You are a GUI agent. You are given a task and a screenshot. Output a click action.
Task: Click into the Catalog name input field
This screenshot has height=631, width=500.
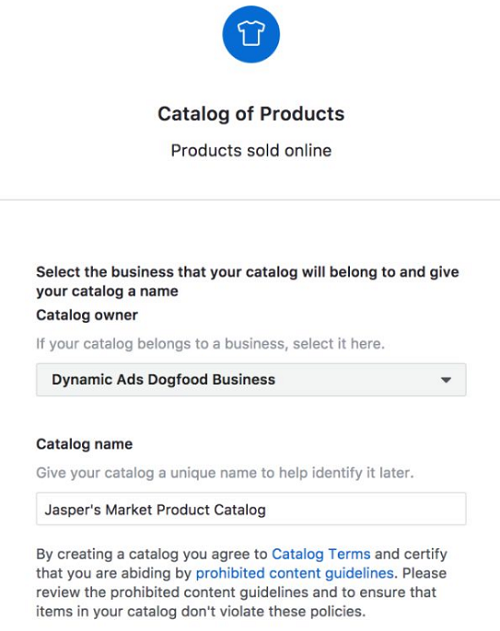coord(251,509)
